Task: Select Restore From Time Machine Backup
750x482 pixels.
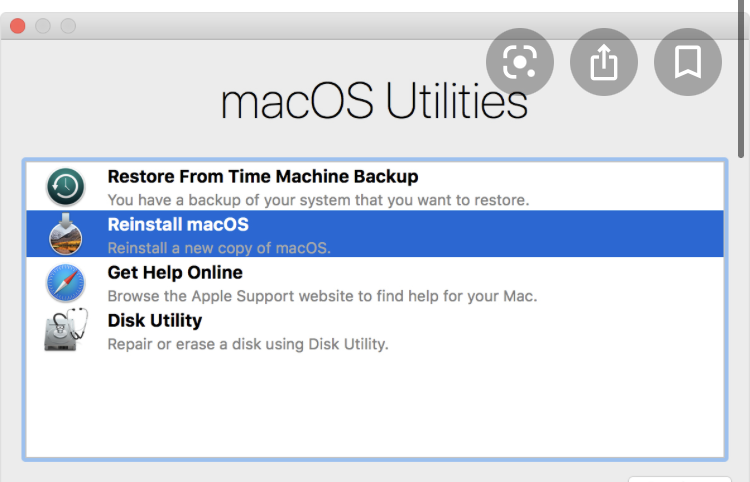Action: tap(262, 177)
